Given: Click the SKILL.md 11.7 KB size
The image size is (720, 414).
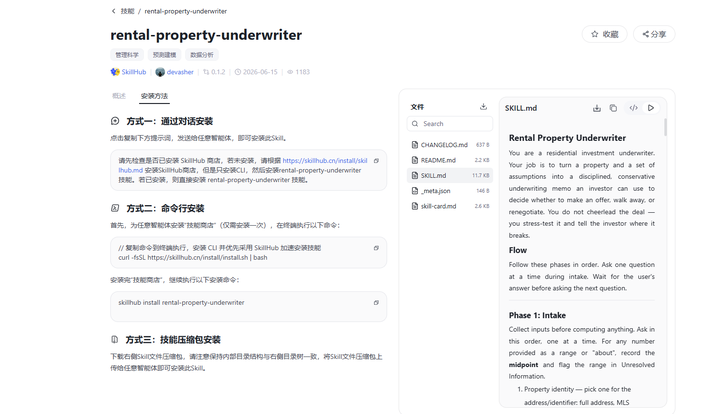Looking at the screenshot, I should coord(480,176).
